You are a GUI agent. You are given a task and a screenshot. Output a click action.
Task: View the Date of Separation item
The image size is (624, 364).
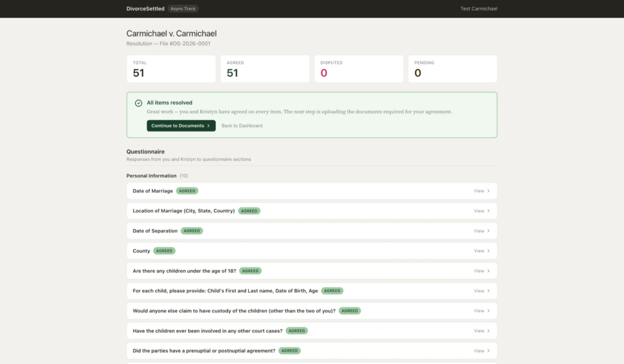[479, 231]
